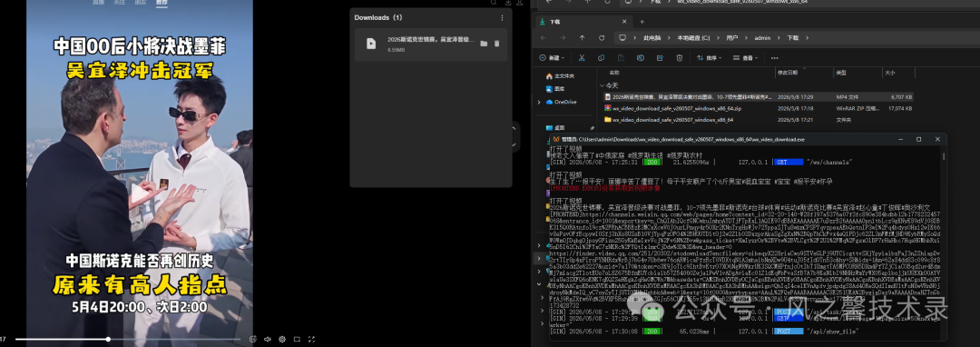The image size is (980, 347).
Task: Click the PC monitor icon in address bar
Action: (622, 38)
